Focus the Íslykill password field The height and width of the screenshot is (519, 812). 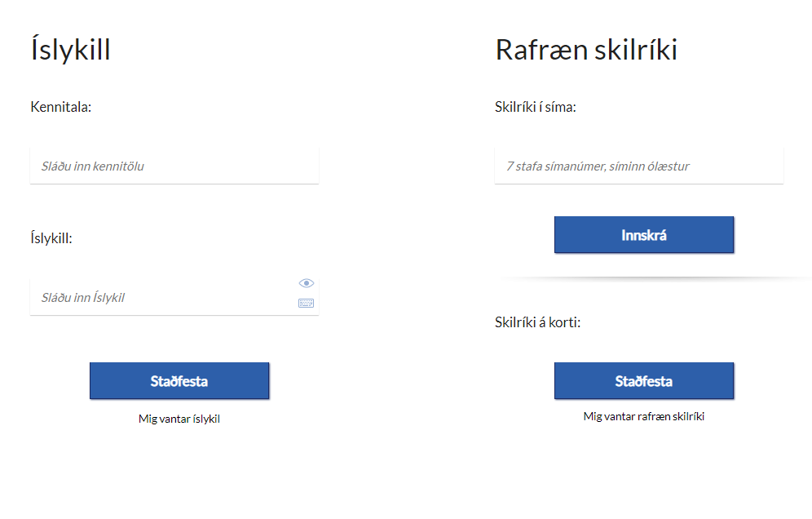tap(174, 297)
